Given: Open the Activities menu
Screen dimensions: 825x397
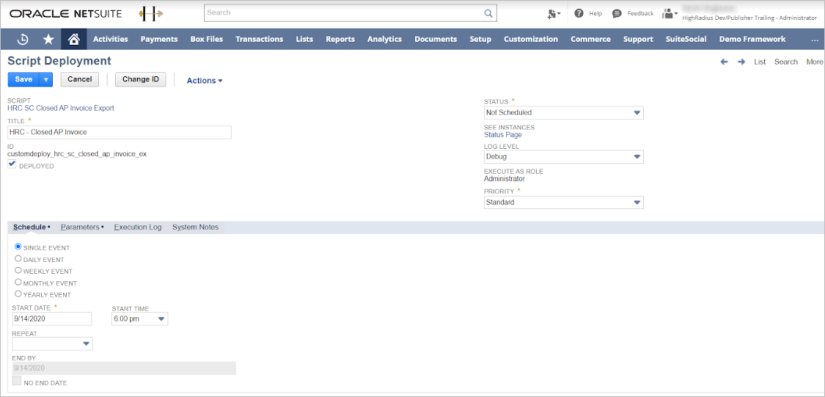Looking at the screenshot, I should pyautogui.click(x=110, y=39).
